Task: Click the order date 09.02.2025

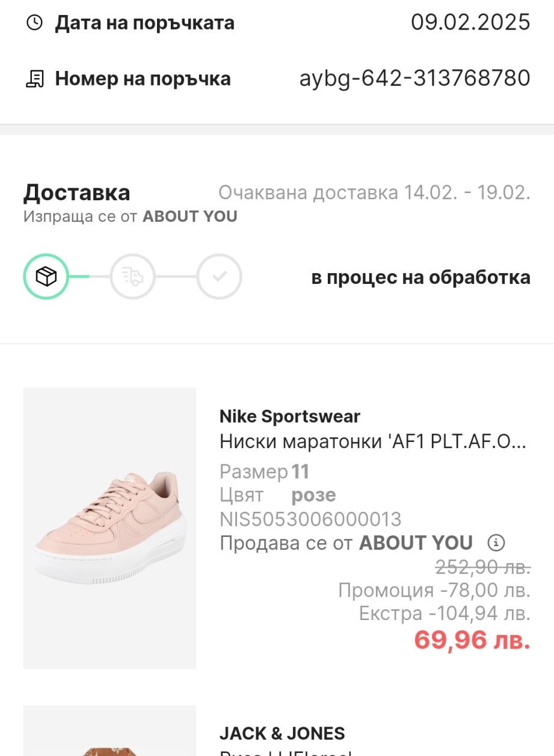Action: coord(470,22)
